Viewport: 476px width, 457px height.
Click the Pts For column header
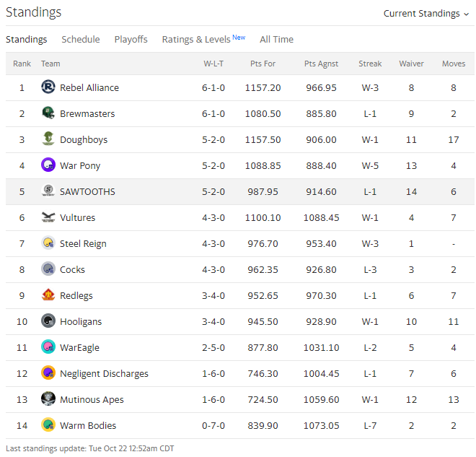(x=263, y=64)
